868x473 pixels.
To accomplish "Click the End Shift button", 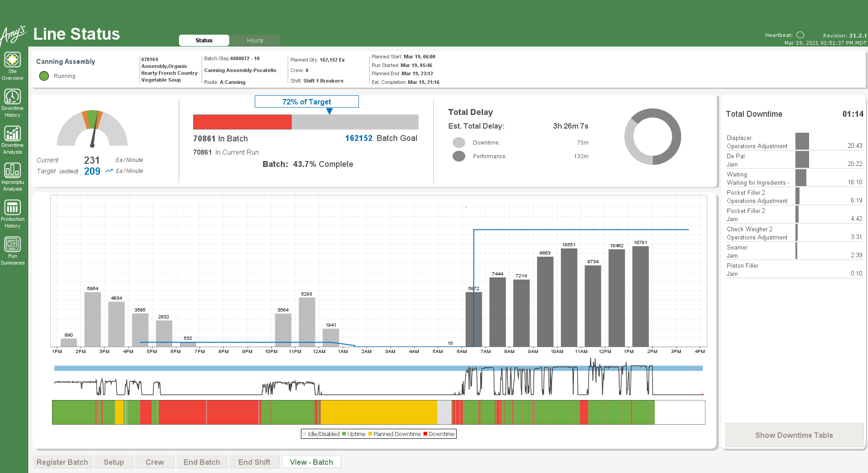I will (254, 462).
